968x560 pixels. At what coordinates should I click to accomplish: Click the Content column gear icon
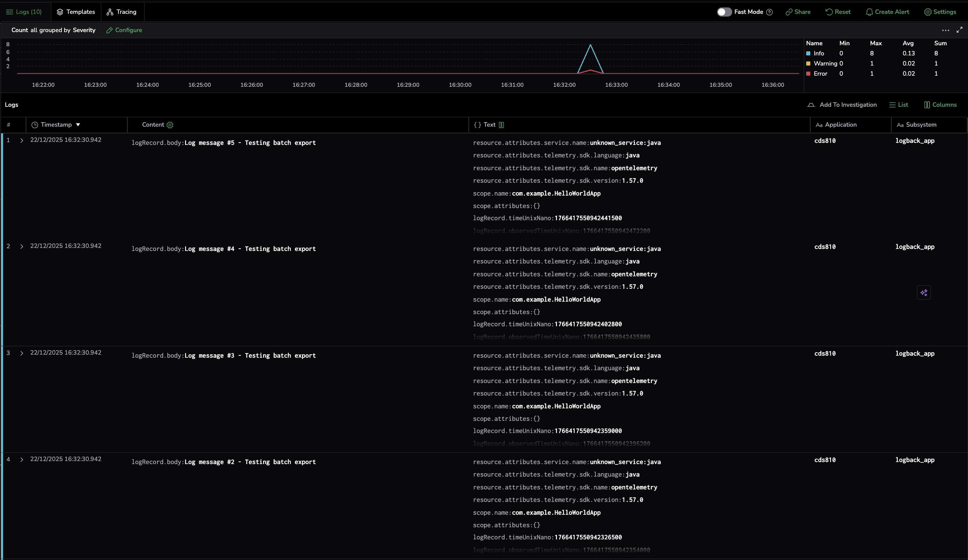(x=170, y=125)
